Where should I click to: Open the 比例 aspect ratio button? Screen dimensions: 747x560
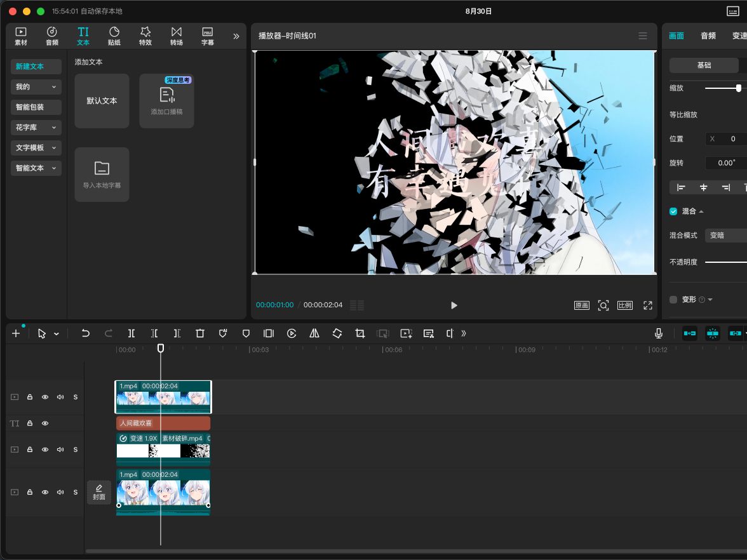coord(625,305)
